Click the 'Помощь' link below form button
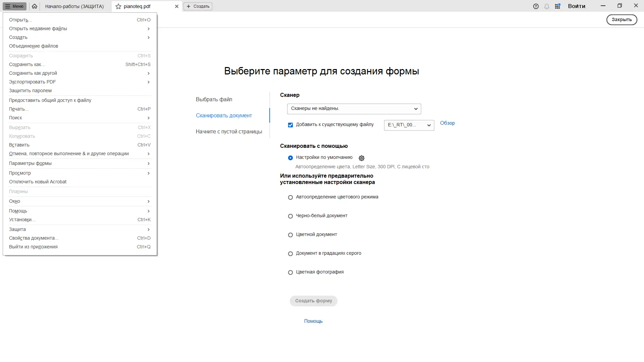Image resolution: width=644 pixels, height=362 pixels. coord(313,321)
